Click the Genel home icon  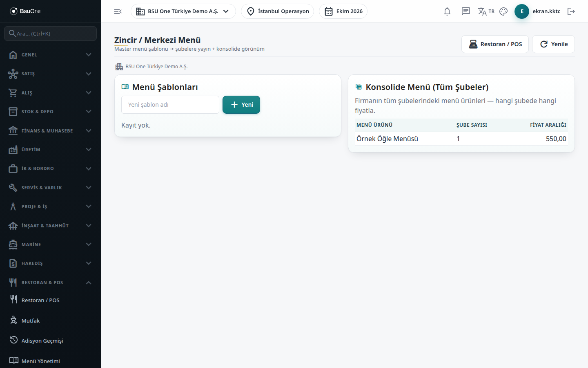(x=13, y=55)
